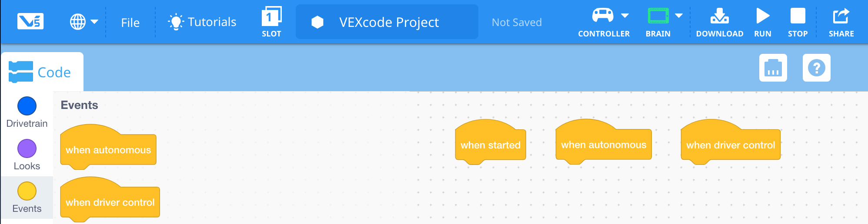Download the project to the brain
The width and height of the screenshot is (868, 224).
pyautogui.click(x=719, y=21)
